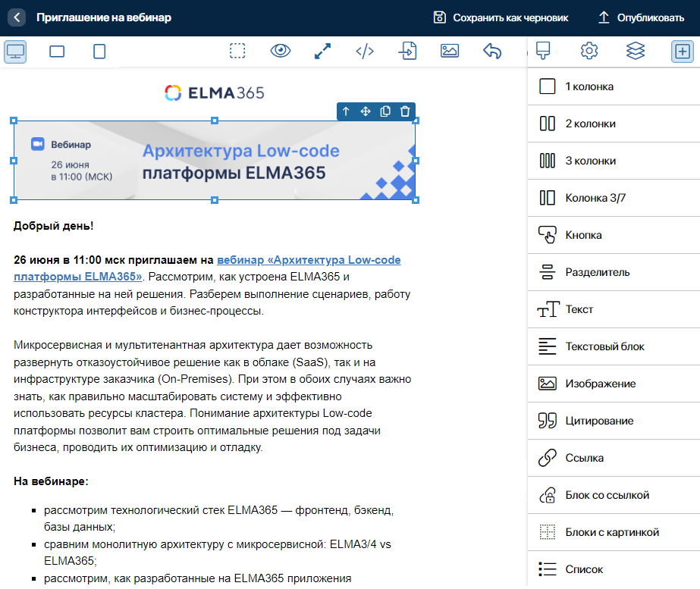Image resolution: width=700 pixels, height=589 pixels.
Task: Click bullet about технологический стек ELMA365
Action: pyautogui.click(x=218, y=519)
